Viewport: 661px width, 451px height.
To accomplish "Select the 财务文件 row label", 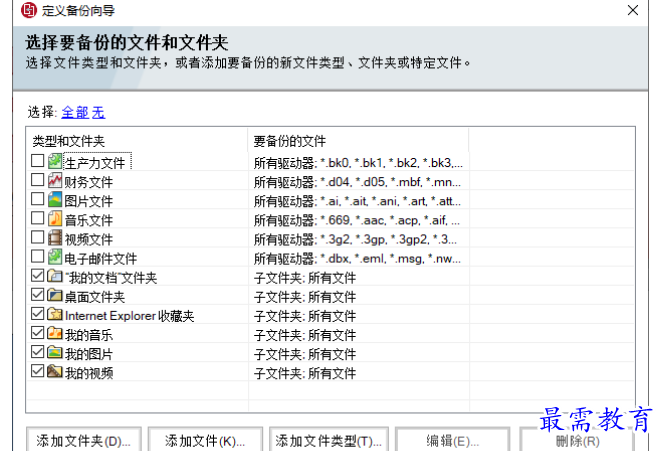I will pos(89,182).
